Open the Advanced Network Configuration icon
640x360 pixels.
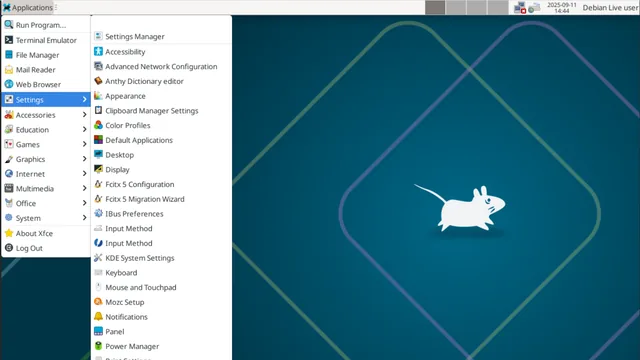tap(98, 66)
